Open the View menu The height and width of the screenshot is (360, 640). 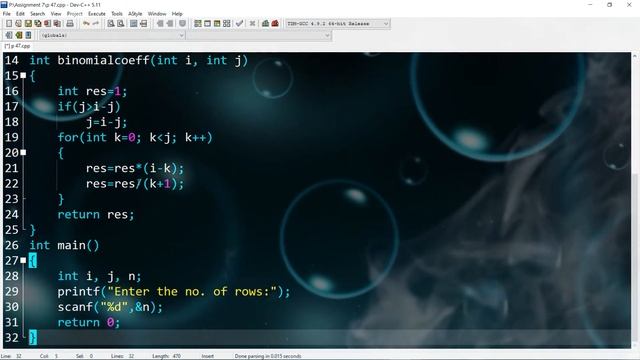point(56,13)
